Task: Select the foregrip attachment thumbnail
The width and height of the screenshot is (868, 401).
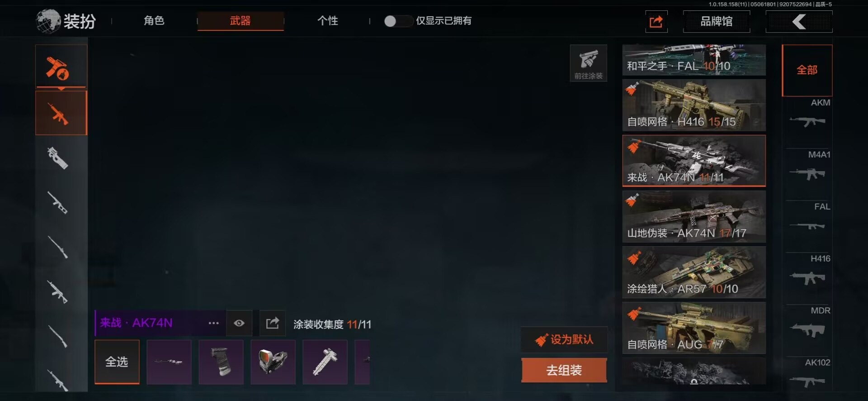Action: (x=221, y=362)
